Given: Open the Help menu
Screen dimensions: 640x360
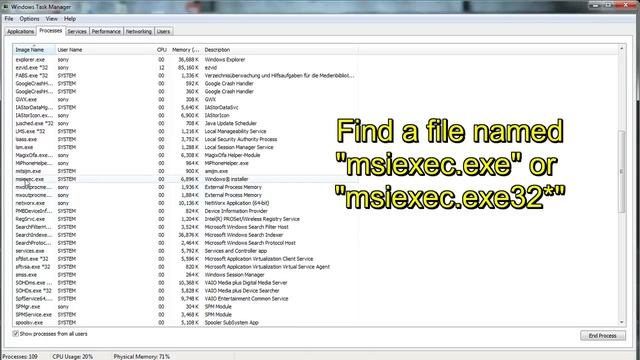Looking at the screenshot, I should coord(70,19).
